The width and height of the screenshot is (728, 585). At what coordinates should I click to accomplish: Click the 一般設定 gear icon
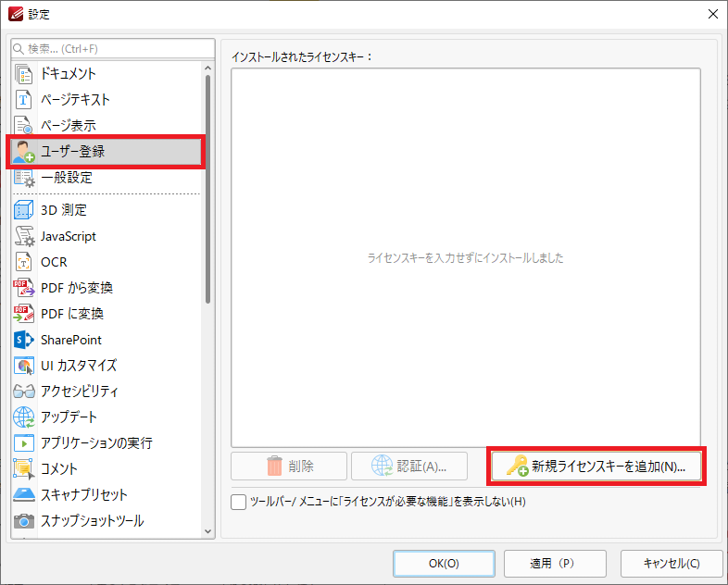pyautogui.click(x=24, y=178)
